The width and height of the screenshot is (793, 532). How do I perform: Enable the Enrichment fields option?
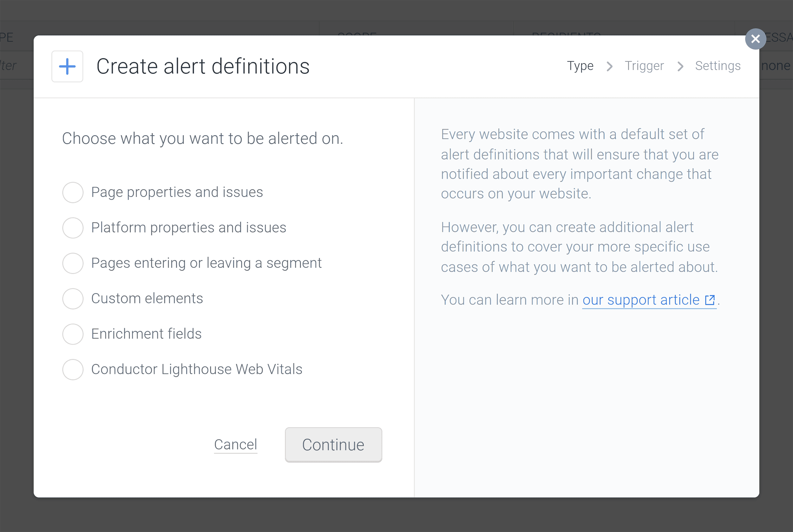(x=73, y=334)
